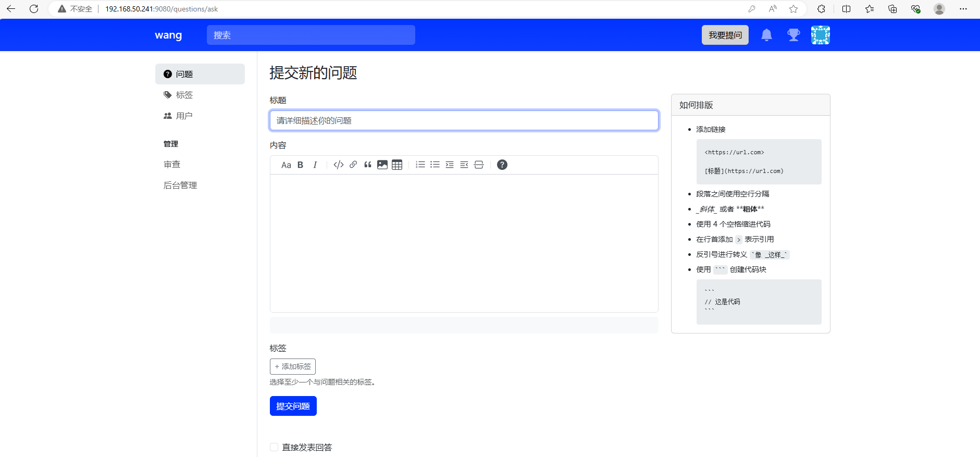
Task: Click the browser essentials heart icon
Action: (x=915, y=9)
